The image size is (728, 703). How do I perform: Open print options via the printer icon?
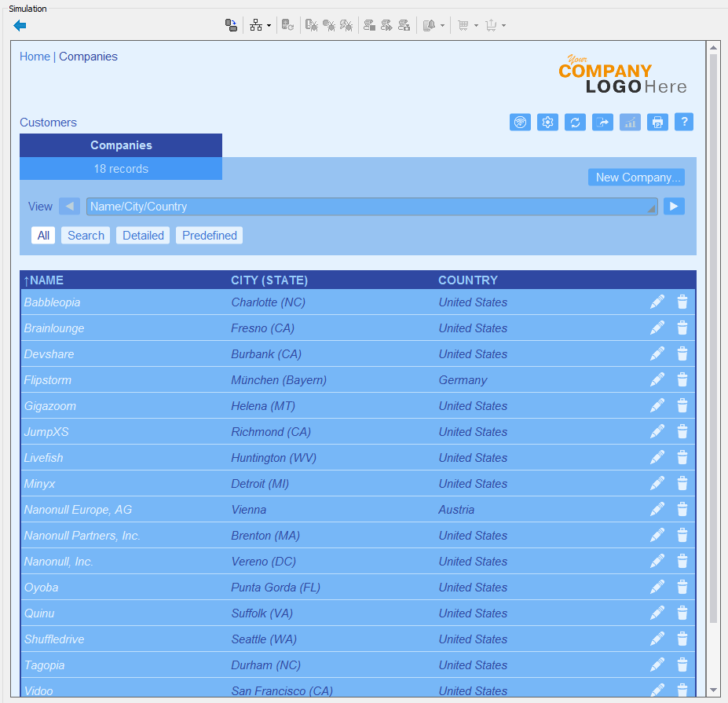pyautogui.click(x=657, y=122)
